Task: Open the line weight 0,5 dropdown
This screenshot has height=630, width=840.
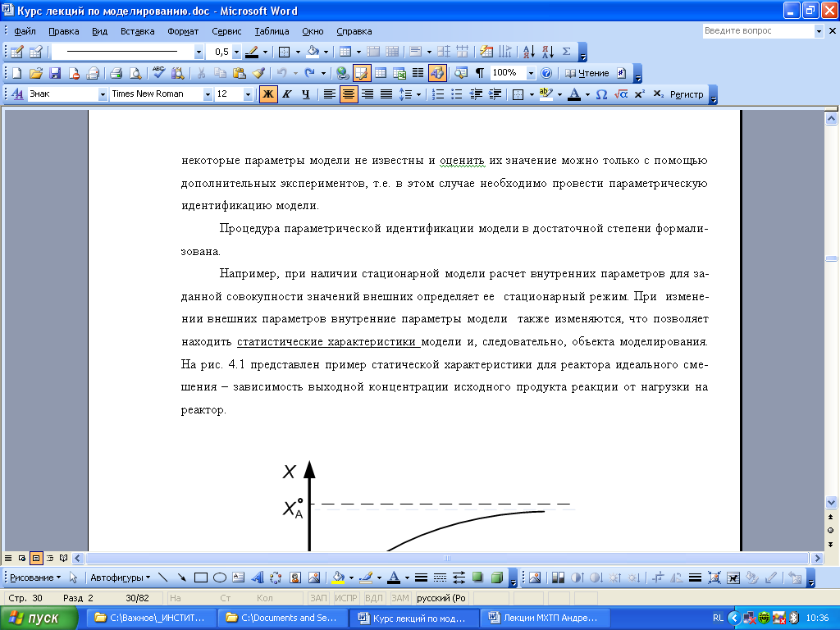Action: pos(236,52)
